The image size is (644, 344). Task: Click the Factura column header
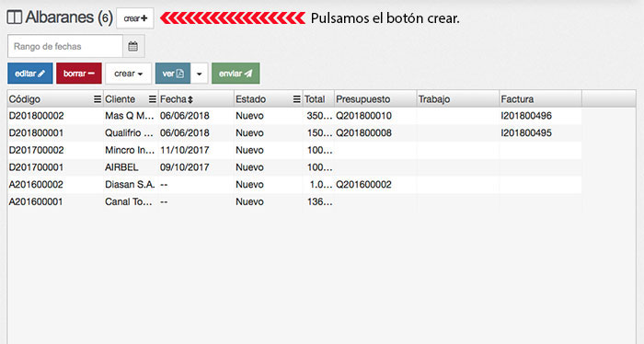[x=541, y=99]
